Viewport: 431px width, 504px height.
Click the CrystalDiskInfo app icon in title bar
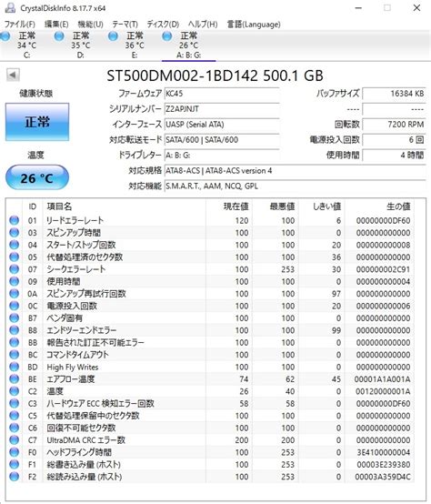10,7
